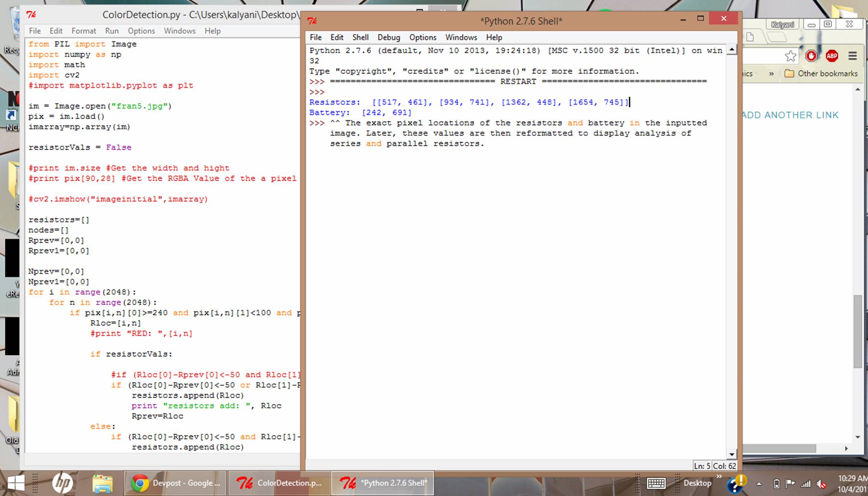Click the ADD ANOTHER LINK link

click(790, 115)
